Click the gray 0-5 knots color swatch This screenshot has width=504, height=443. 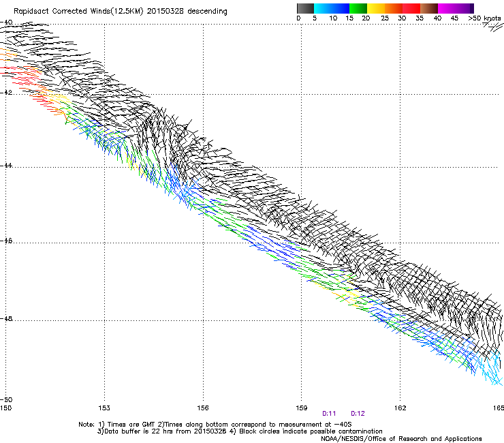305,8
